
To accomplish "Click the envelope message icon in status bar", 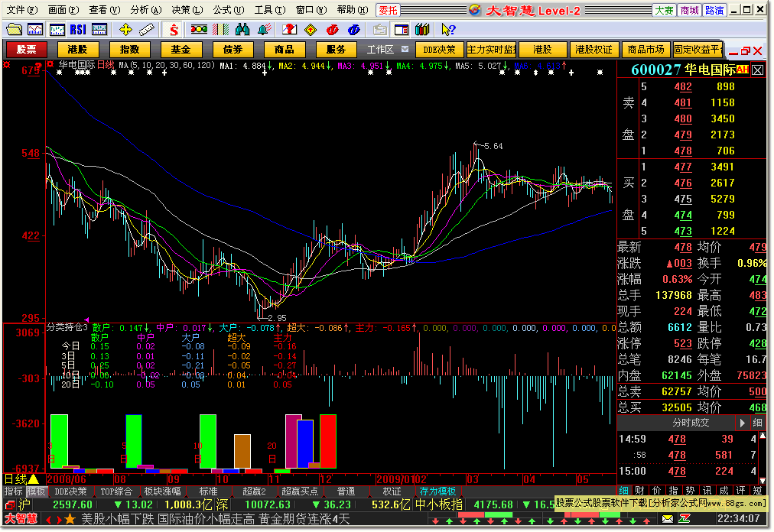I will 668,519.
